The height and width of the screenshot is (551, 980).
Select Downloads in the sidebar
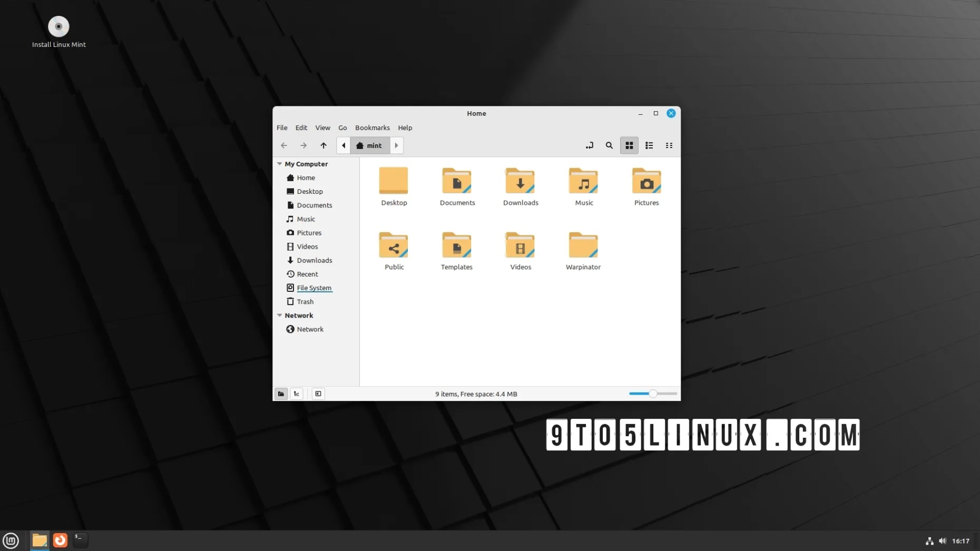pyautogui.click(x=316, y=260)
